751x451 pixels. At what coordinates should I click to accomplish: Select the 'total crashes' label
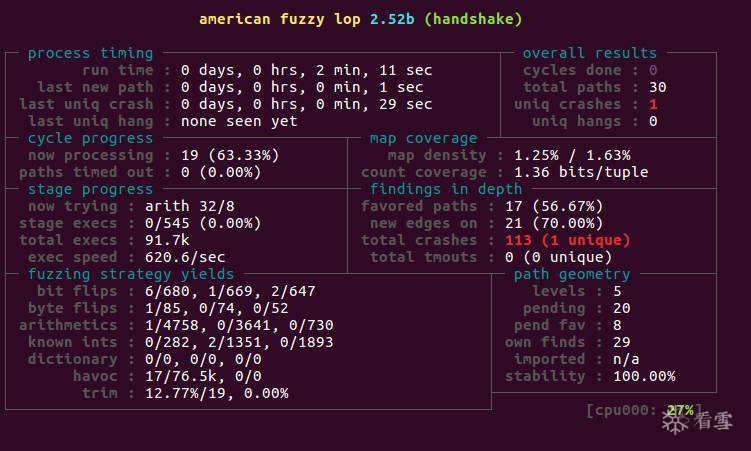419,240
